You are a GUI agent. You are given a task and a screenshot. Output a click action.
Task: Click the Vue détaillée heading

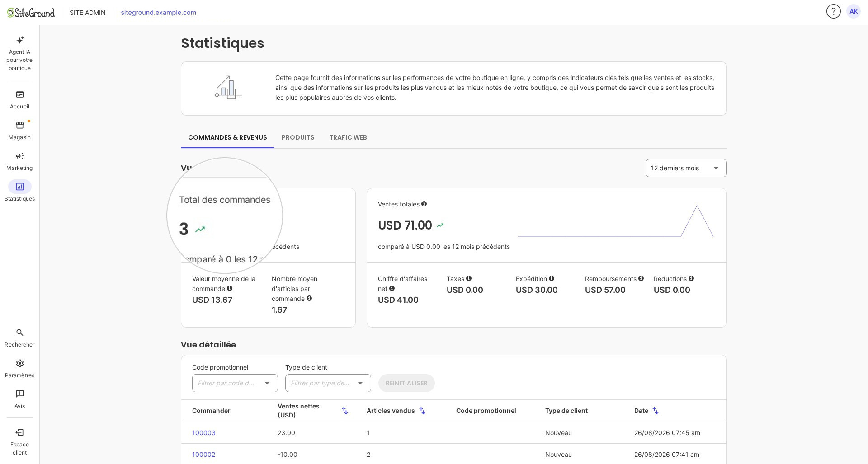[x=208, y=345]
